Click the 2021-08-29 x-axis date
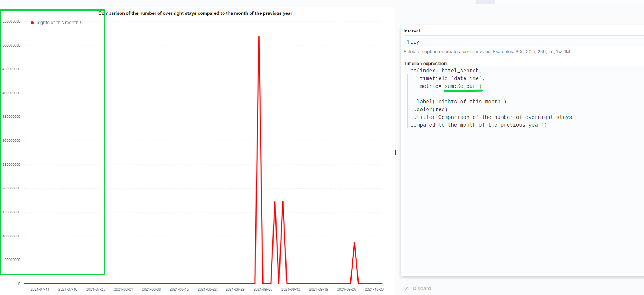The height and width of the screenshot is (295, 644). [235, 289]
